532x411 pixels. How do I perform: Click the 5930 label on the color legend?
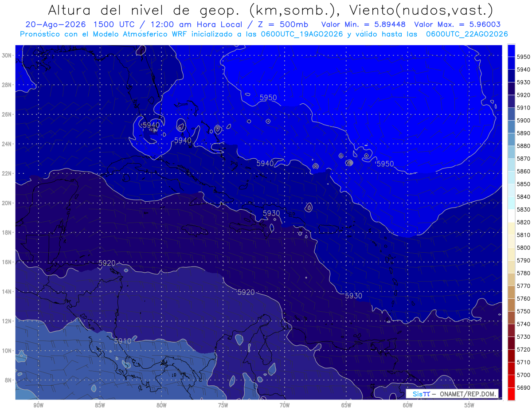tap(523, 82)
